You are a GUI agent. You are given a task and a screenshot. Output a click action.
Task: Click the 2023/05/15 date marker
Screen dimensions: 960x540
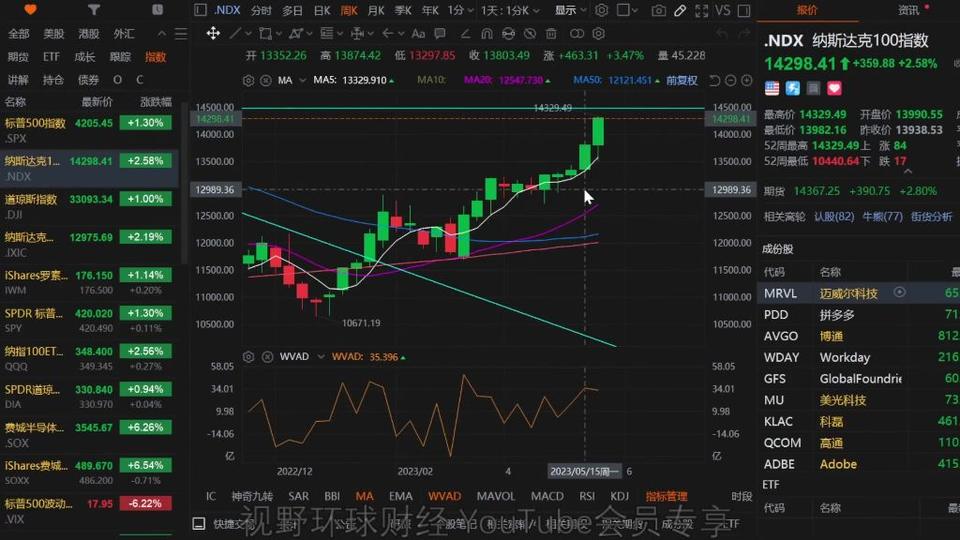tap(585, 471)
